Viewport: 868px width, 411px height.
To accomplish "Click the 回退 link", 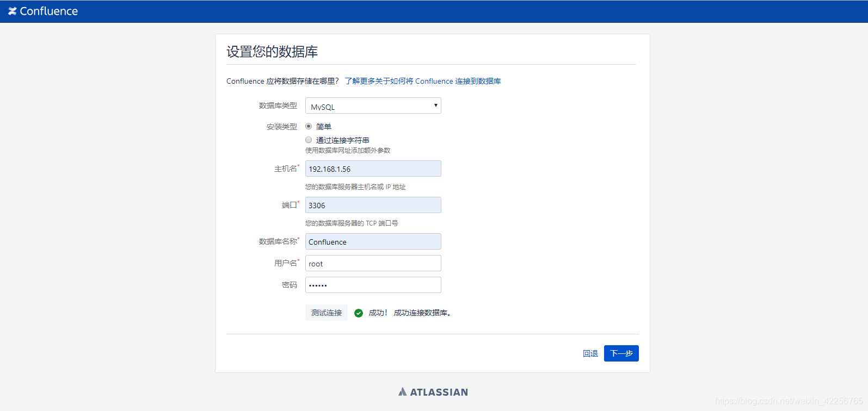I will click(590, 353).
